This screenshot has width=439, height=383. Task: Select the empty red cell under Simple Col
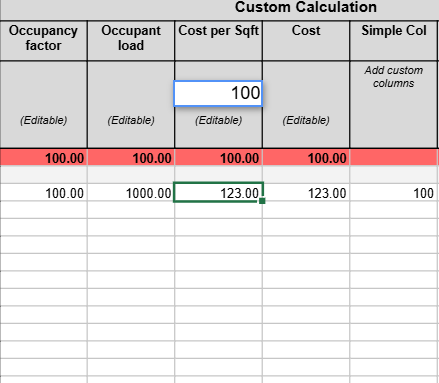coord(394,157)
